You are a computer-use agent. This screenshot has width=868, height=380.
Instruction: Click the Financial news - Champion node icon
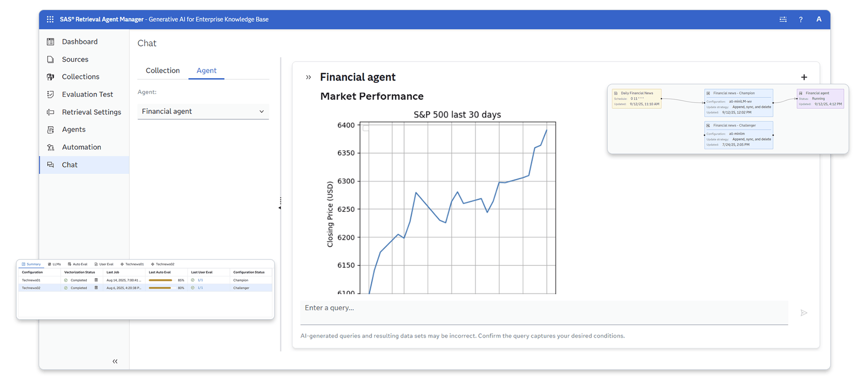[x=708, y=93]
